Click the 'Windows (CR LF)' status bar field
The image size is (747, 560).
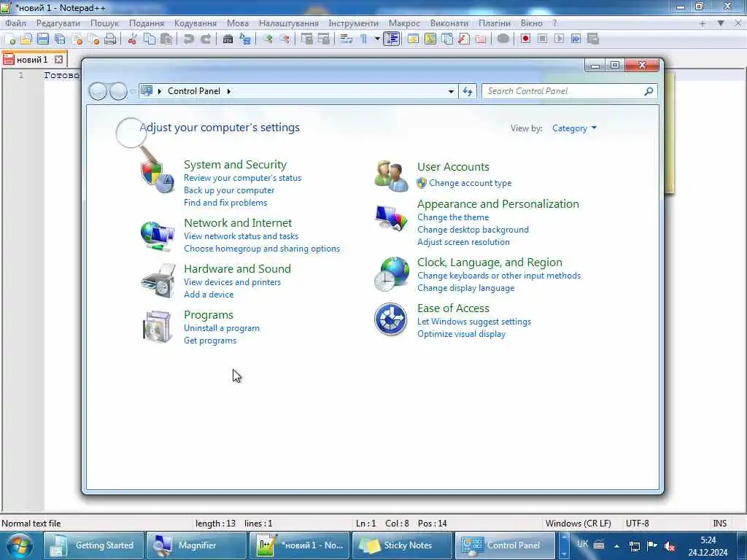click(578, 524)
